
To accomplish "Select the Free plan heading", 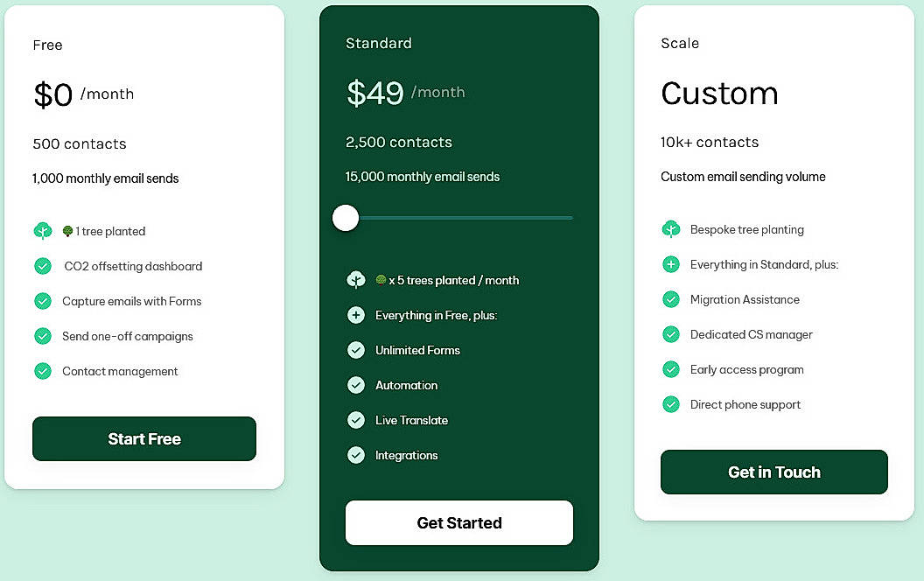I will coord(47,45).
